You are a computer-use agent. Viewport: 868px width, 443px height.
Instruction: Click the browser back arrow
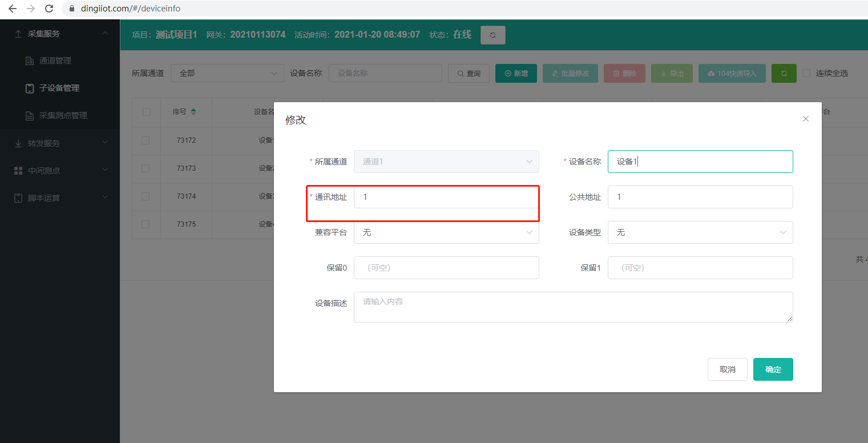click(13, 9)
